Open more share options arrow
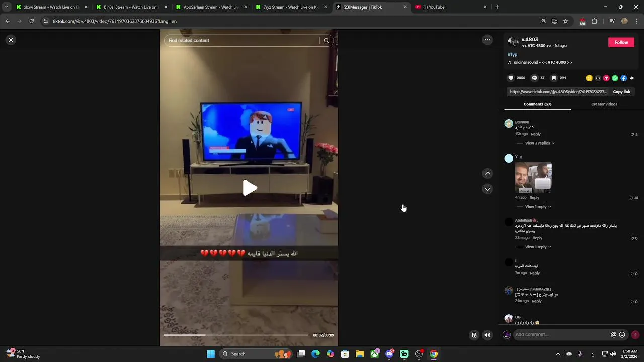The height and width of the screenshot is (362, 644). [x=632, y=78]
